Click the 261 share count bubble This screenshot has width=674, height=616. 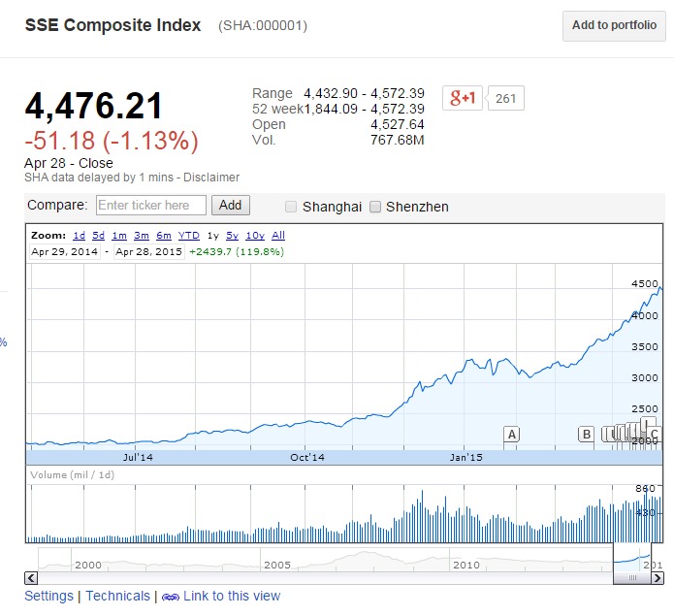tap(505, 98)
